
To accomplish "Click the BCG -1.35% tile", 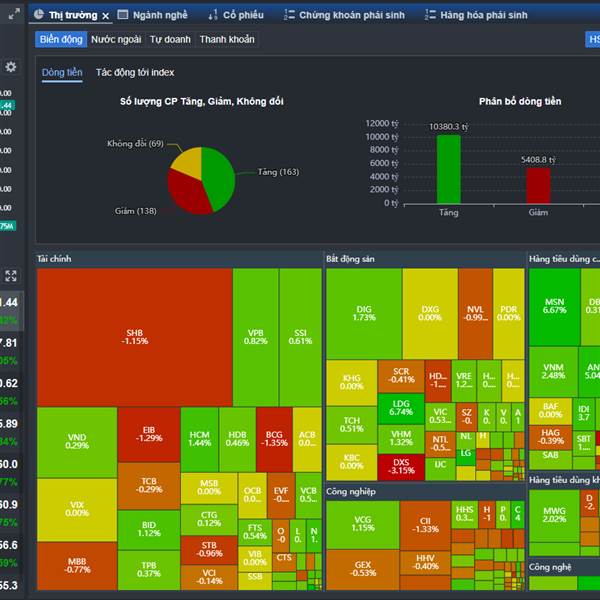I will pos(274,439).
